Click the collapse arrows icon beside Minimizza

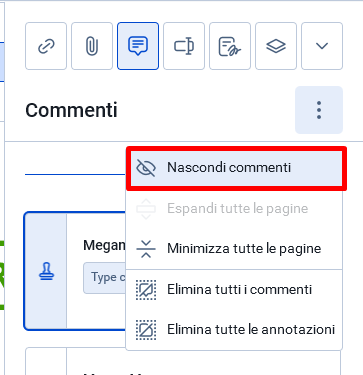pyautogui.click(x=146, y=249)
